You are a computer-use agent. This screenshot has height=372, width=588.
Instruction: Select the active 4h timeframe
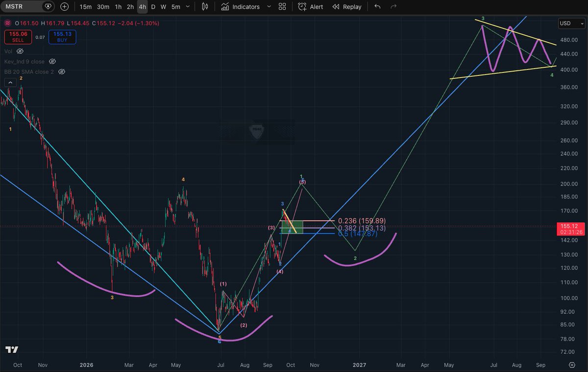pos(142,7)
